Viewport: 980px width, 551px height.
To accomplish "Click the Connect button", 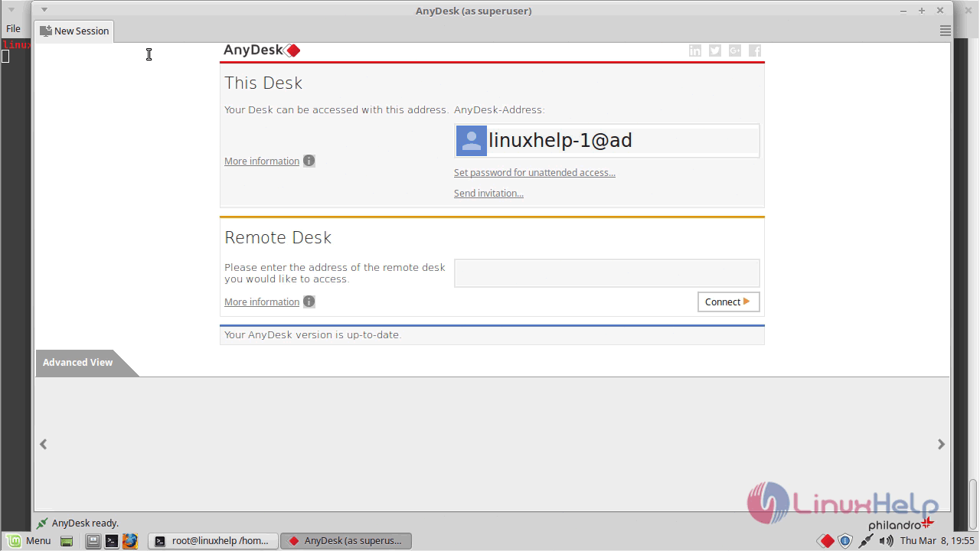I will pyautogui.click(x=728, y=302).
